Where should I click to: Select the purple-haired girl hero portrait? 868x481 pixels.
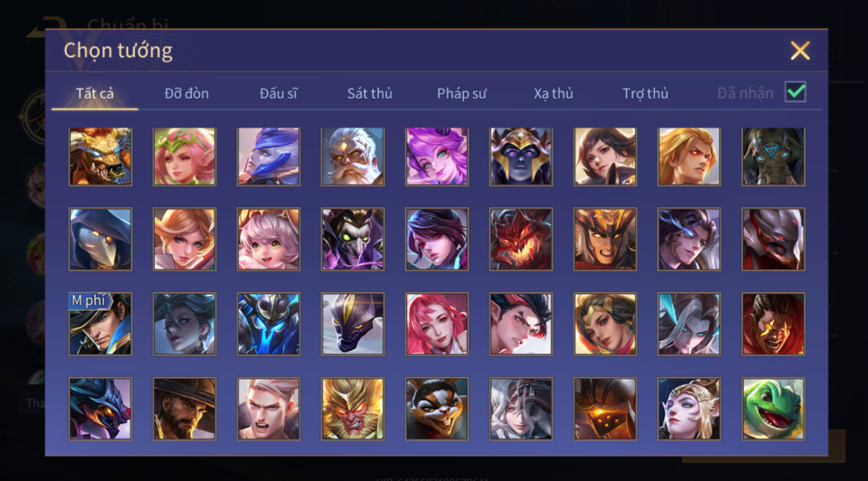(x=437, y=156)
